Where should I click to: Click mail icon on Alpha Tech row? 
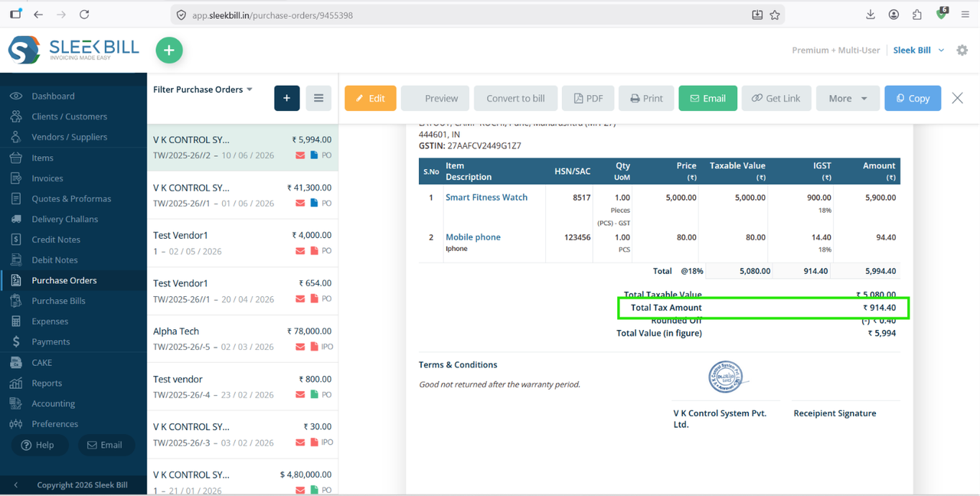300,347
